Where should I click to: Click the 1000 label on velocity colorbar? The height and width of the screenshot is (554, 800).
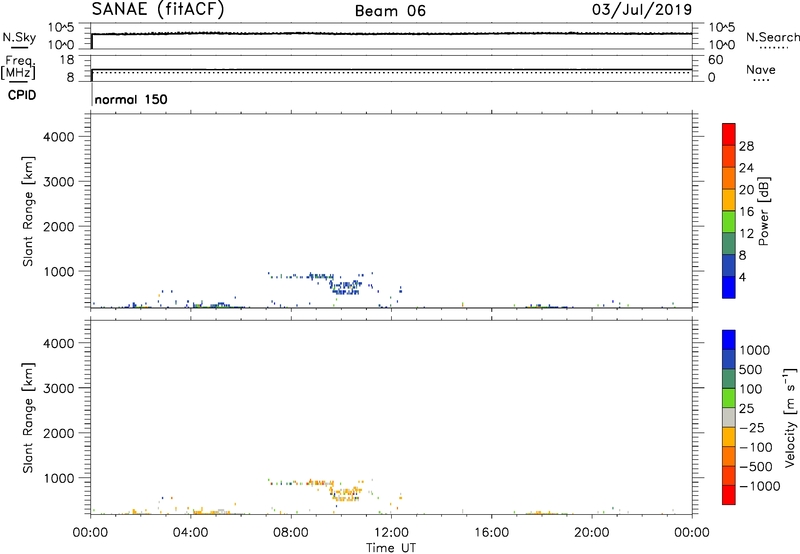point(755,350)
